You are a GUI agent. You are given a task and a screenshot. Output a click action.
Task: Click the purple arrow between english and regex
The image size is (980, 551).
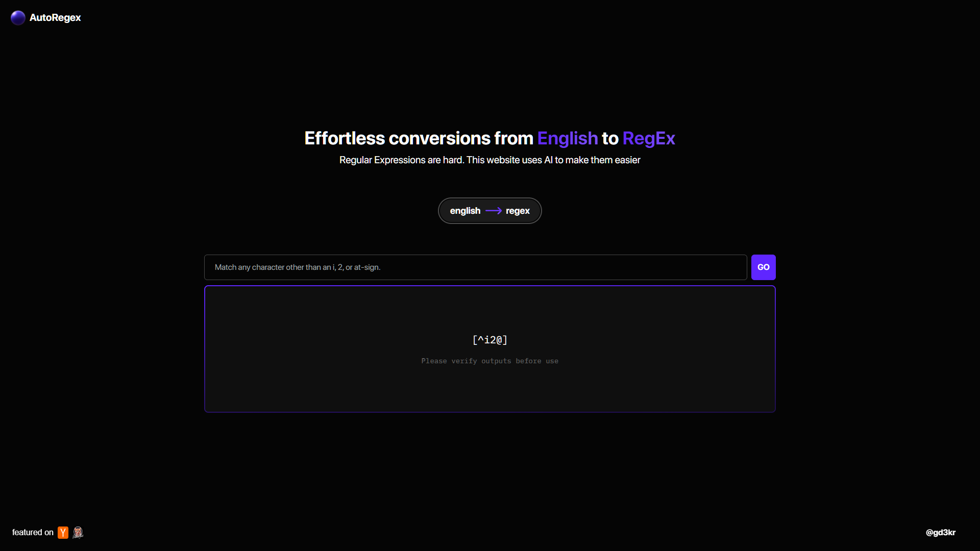coord(493,211)
